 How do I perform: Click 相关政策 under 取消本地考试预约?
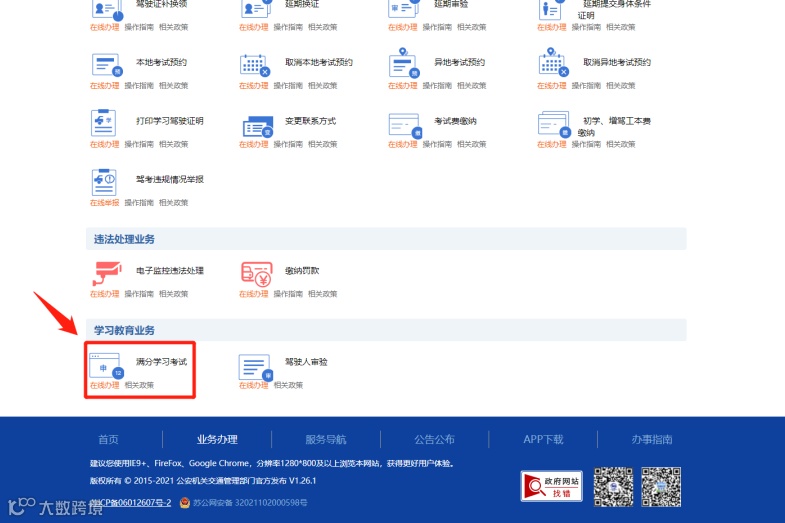click(322, 86)
